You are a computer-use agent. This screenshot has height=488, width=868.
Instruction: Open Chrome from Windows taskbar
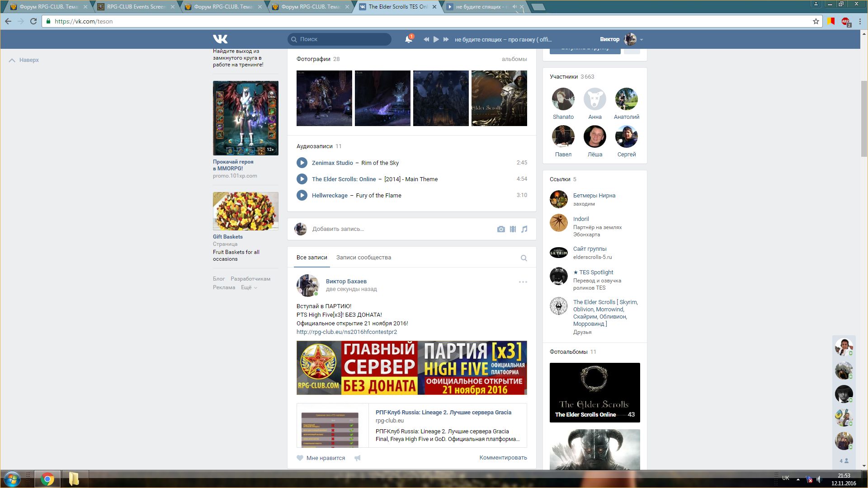[47, 479]
